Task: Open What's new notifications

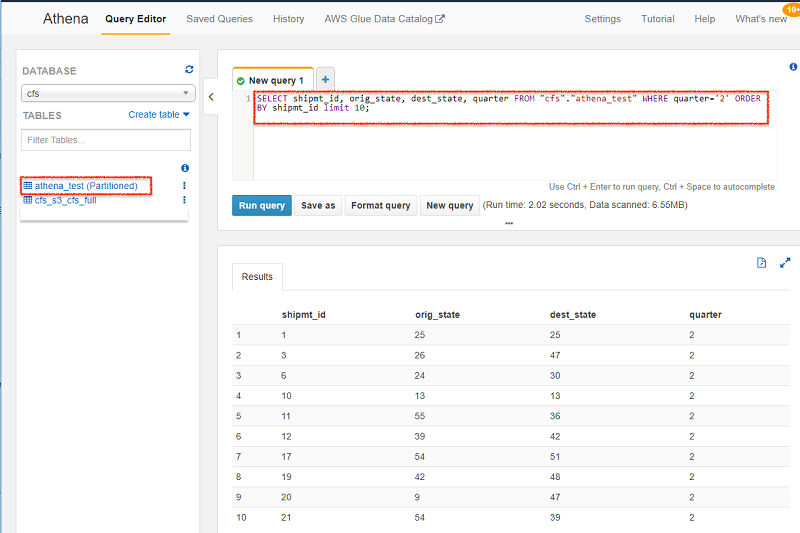Action: [x=761, y=19]
